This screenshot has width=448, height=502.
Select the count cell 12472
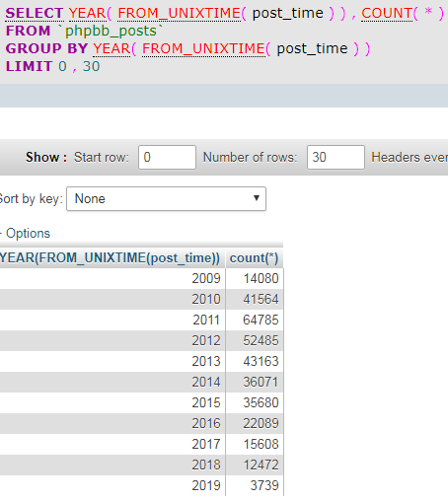(x=261, y=465)
